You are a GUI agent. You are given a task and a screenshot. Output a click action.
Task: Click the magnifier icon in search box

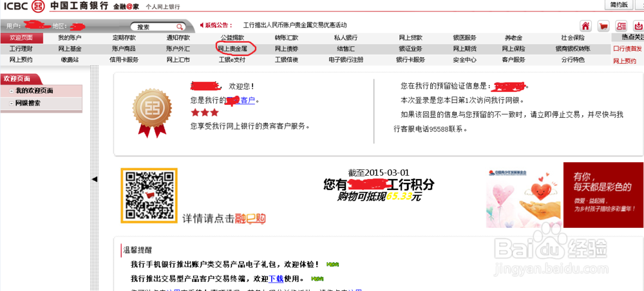pos(180,26)
